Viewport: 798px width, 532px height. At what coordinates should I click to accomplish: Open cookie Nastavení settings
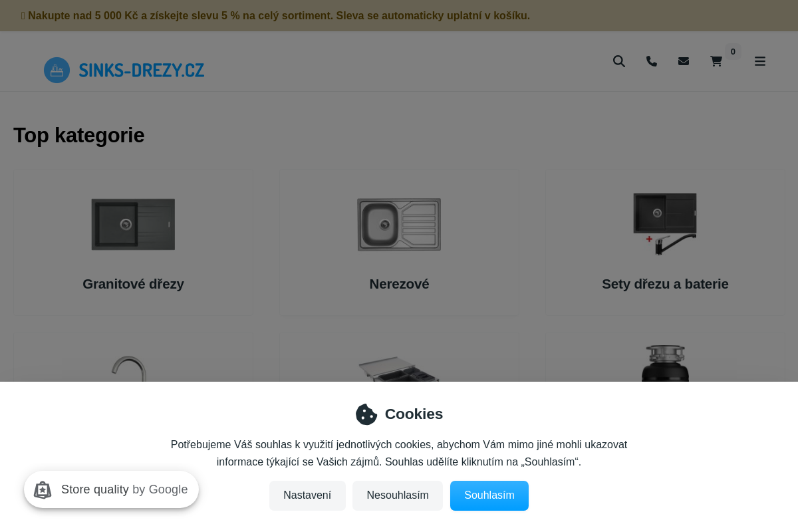(x=307, y=495)
